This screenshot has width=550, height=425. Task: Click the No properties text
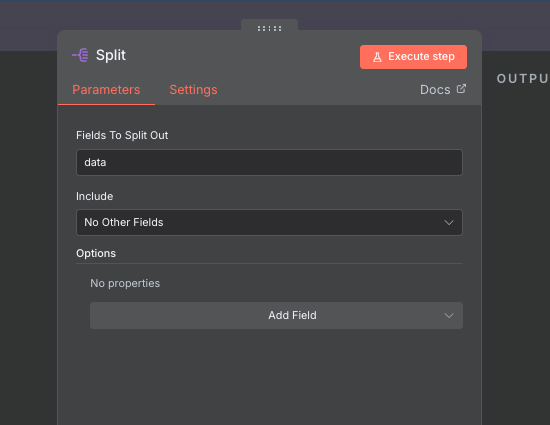coord(125,283)
